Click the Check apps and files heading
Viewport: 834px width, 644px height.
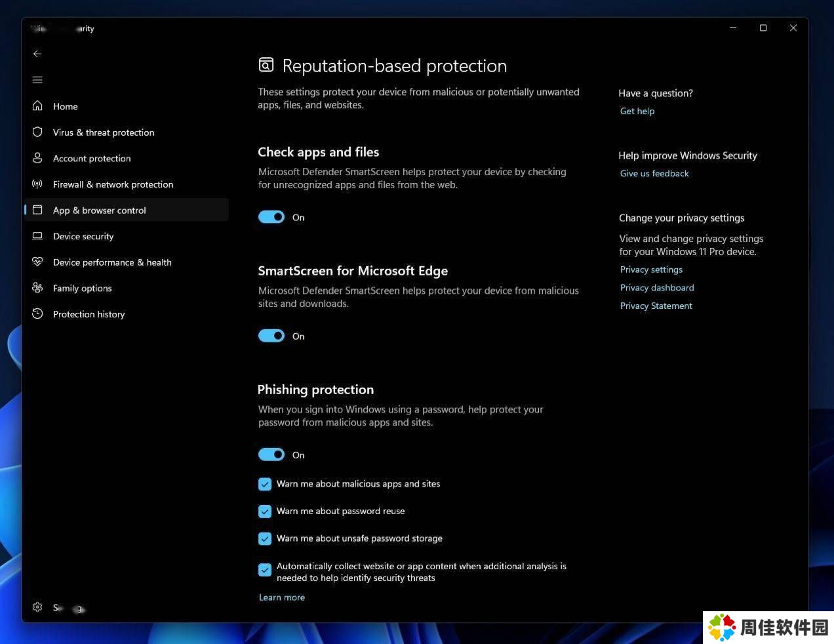point(319,152)
